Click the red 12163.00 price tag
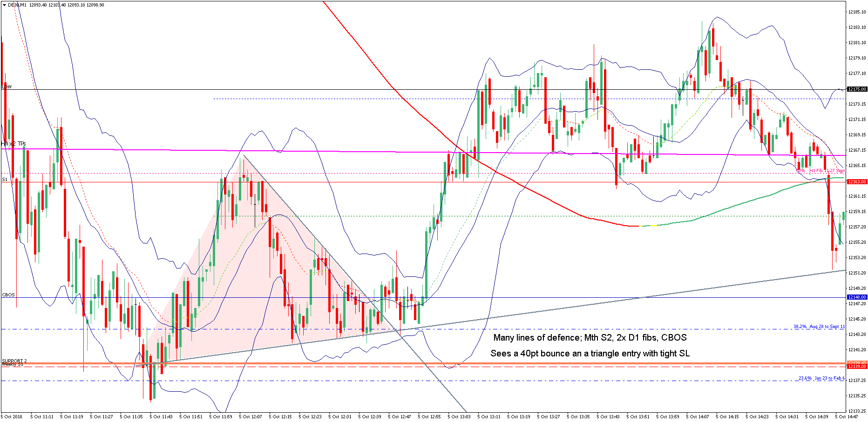Screen dimensions: 868x422 [x=856, y=182]
